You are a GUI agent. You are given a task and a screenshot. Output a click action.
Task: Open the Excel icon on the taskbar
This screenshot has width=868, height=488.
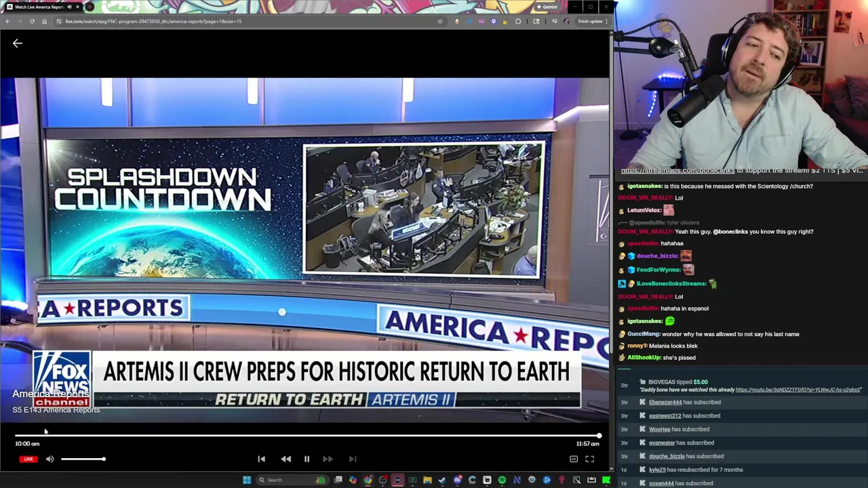coord(412,480)
